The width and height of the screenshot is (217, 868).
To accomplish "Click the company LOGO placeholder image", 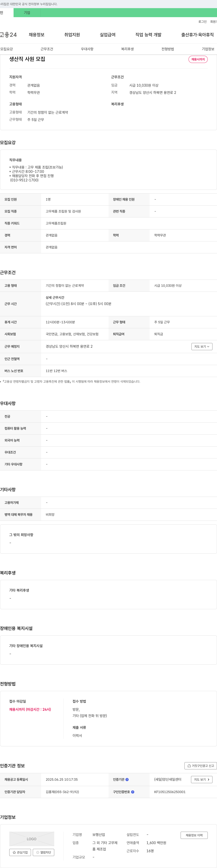I will 32,839.
